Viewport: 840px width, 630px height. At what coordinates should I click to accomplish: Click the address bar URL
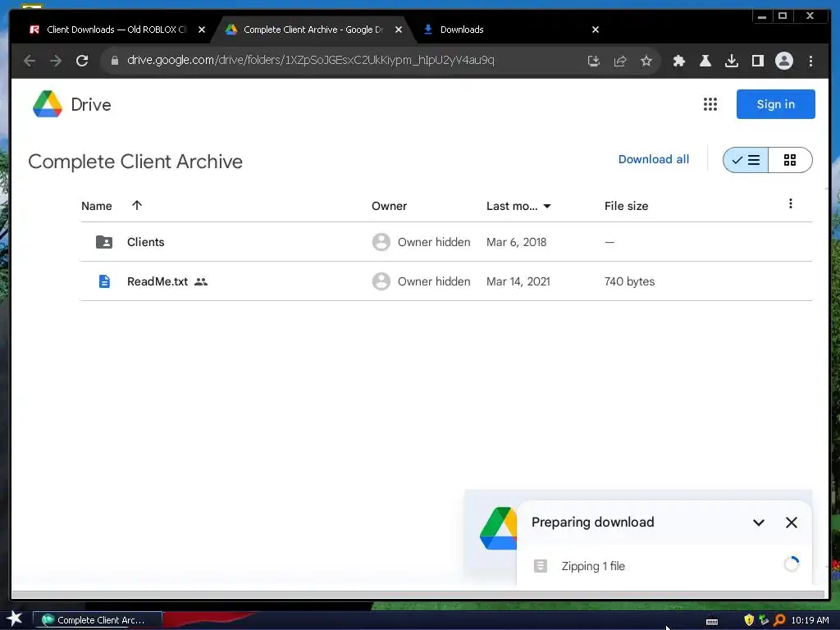pyautogui.click(x=311, y=60)
